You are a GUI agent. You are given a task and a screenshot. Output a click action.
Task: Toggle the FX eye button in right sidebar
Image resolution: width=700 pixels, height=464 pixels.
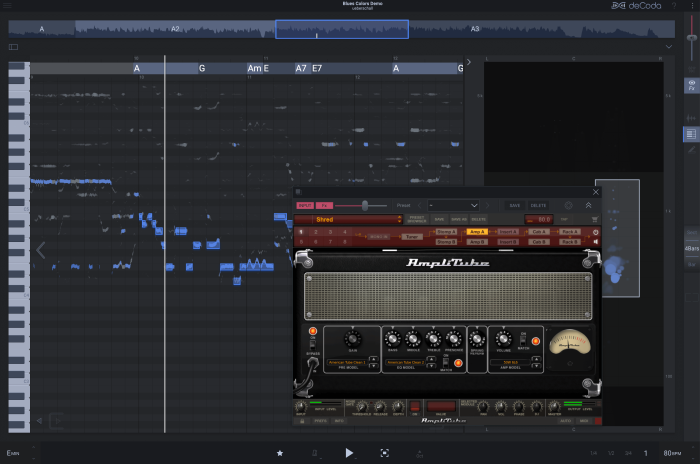click(x=692, y=85)
